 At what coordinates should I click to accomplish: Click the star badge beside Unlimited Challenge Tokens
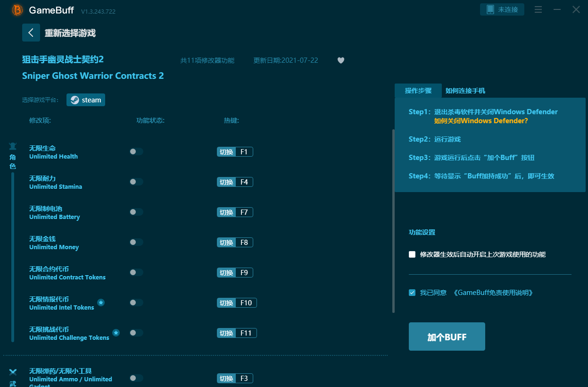[116, 333]
